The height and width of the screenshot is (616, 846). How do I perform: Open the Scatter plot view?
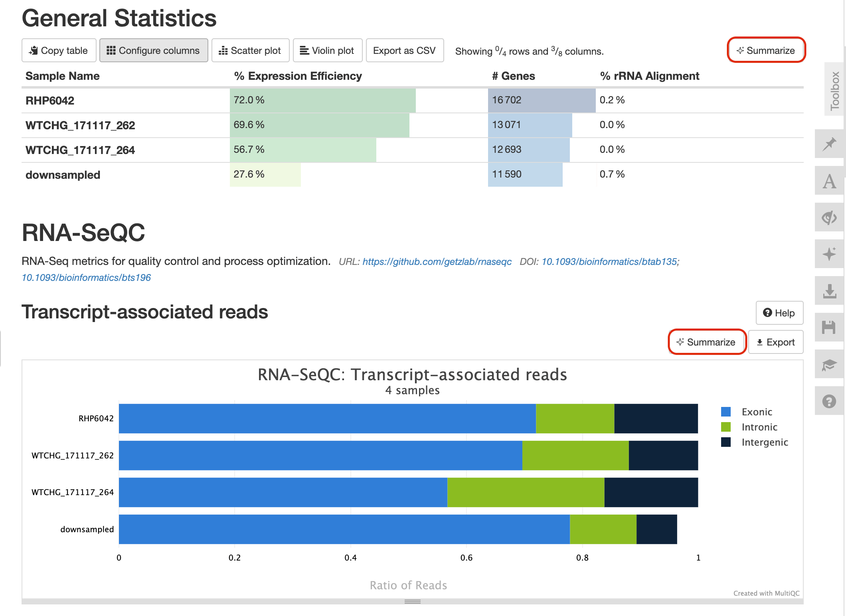[x=250, y=50]
